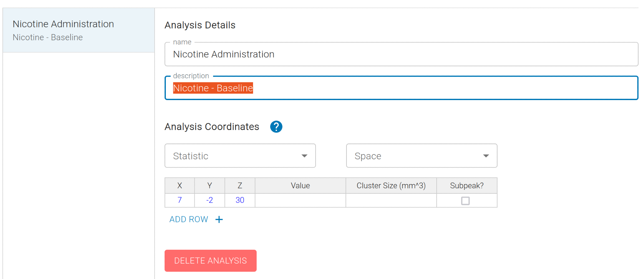Expand the Space dropdown
This screenshot has width=644, height=279.
[421, 156]
